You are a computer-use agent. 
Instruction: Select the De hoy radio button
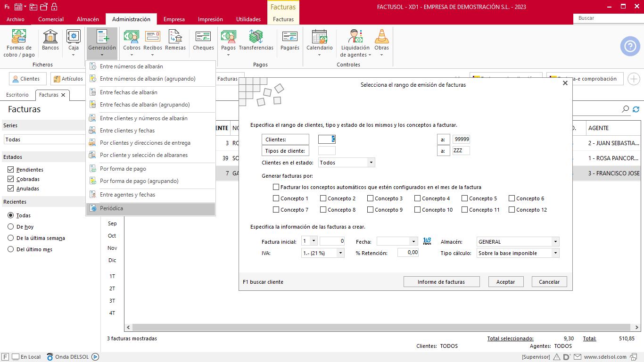[x=11, y=227]
